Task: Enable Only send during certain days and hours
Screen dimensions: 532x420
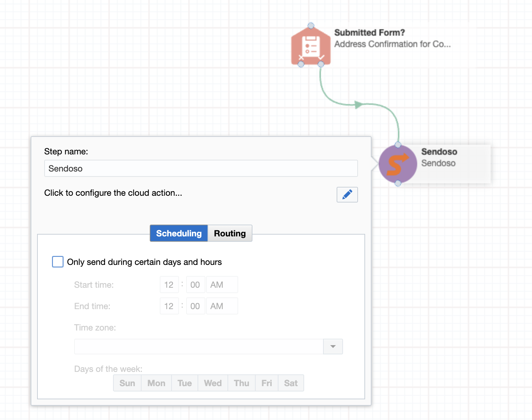Action: (58, 262)
